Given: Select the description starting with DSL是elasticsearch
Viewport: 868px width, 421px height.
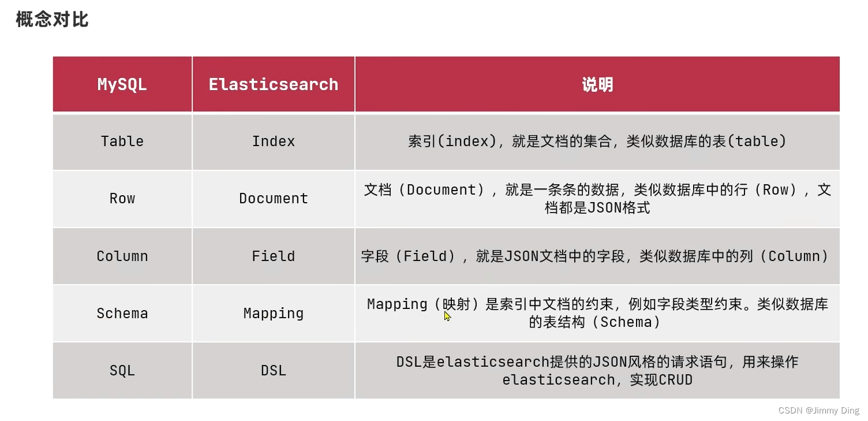Looking at the screenshot, I should click(597, 370).
